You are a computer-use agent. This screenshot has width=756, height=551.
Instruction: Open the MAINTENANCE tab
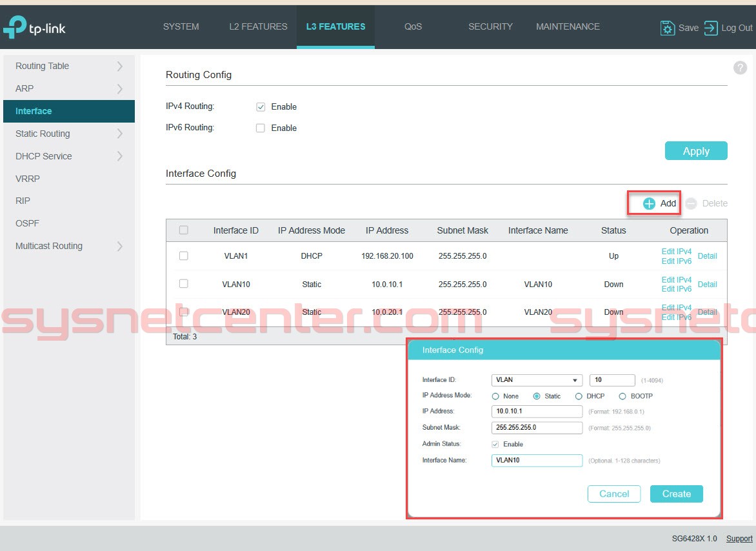coord(568,26)
